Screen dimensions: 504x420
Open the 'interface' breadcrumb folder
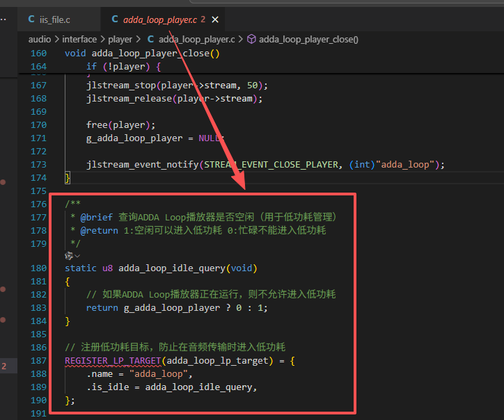coord(79,39)
